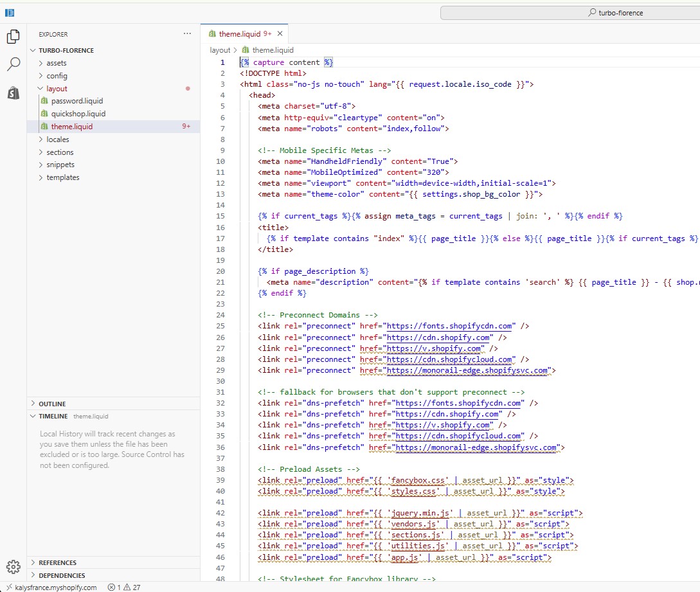Expand the REFERENCES panel
Screen dimensions: 700x592
(113, 562)
